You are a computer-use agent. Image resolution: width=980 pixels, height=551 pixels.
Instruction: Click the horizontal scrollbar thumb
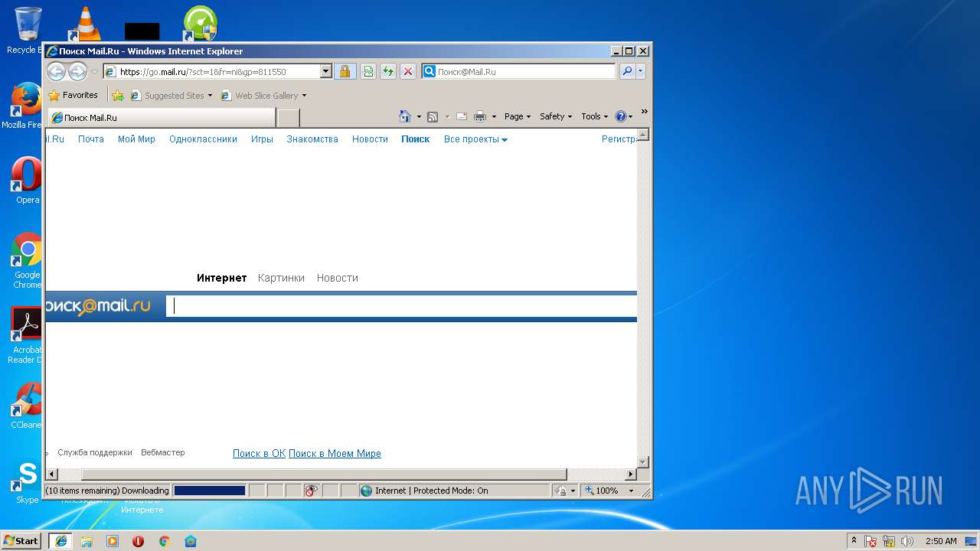click(x=324, y=474)
